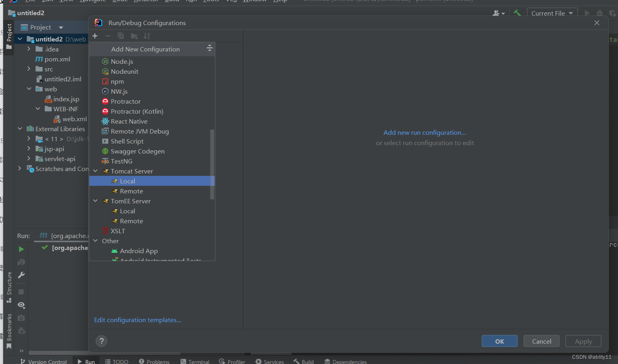Open the Services tool window tab
Viewport: 618px width, 364px height.
pos(270,361)
